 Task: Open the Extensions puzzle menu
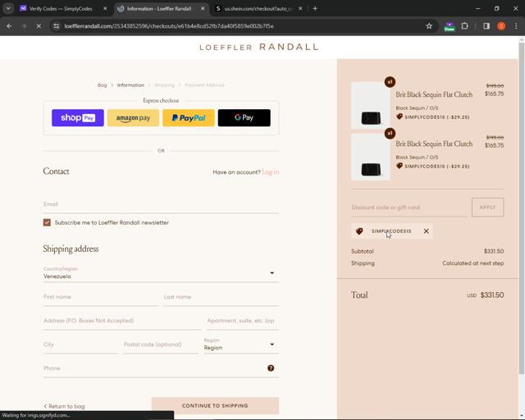465,26
